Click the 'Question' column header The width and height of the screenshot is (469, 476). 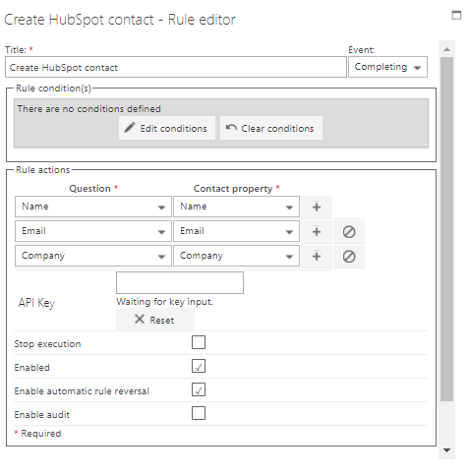pos(89,189)
